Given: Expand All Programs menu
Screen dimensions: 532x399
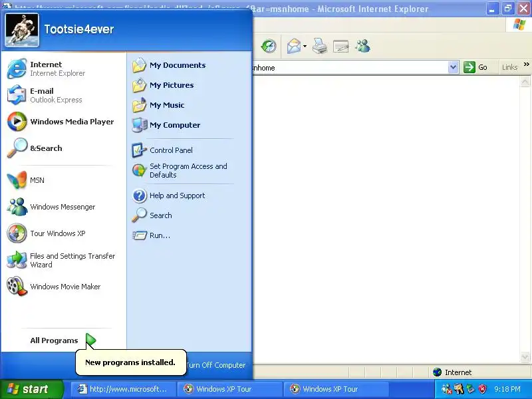Looking at the screenshot, I should click(x=63, y=340).
